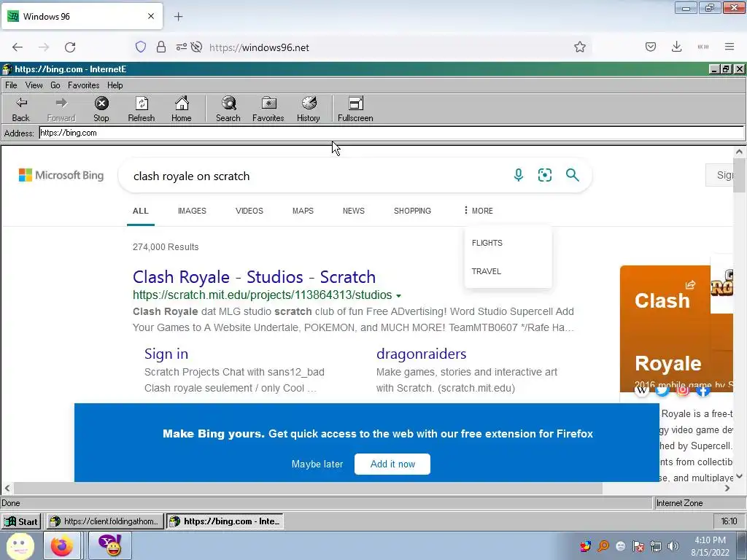Click the 274,000 Results text
Screen dimensions: 747x560
tap(166, 247)
